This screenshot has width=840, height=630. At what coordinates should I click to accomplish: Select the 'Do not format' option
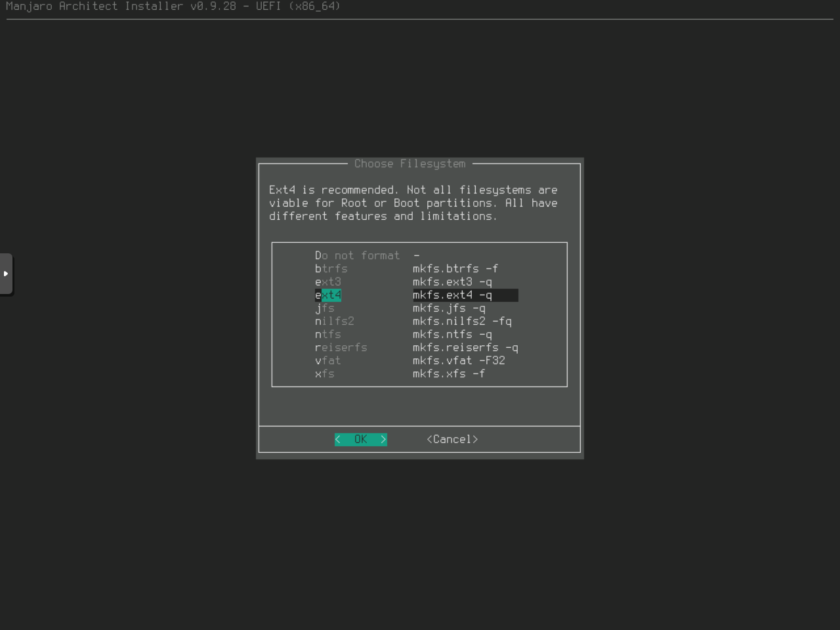[357, 255]
